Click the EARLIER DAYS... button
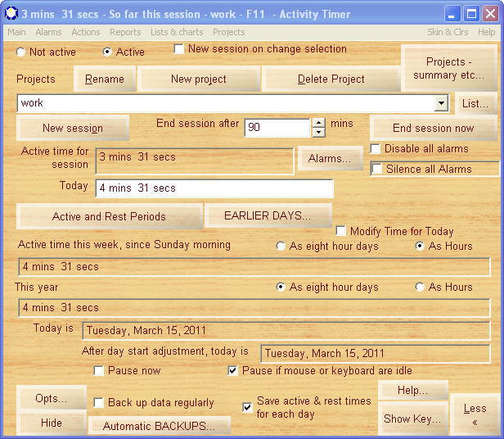Viewport: 504px width, 439px height. coord(268,215)
